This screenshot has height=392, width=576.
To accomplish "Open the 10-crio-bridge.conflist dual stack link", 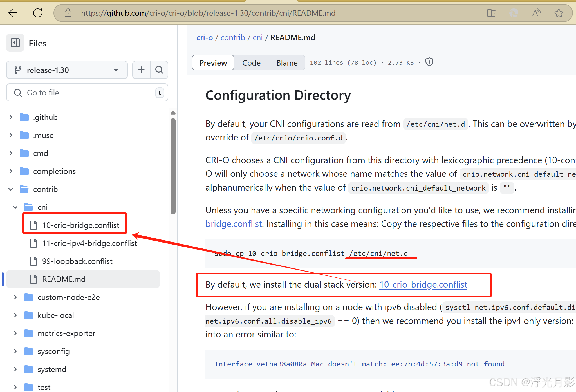I will pos(423,285).
